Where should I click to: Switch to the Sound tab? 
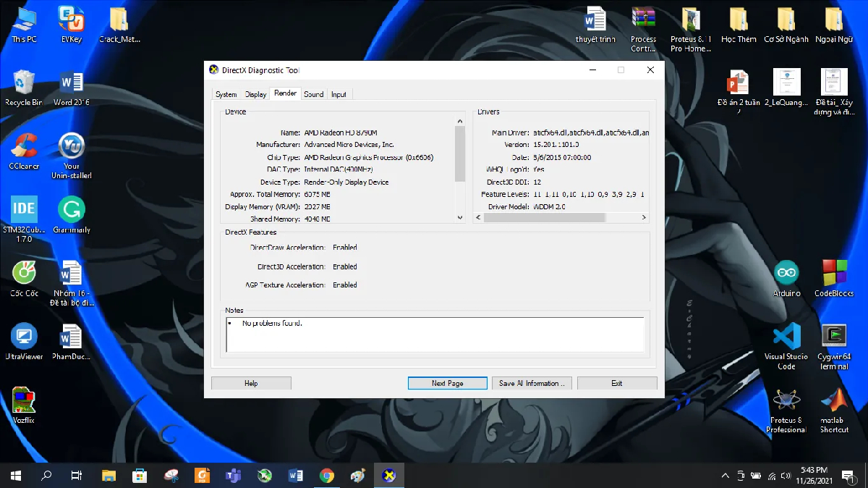click(x=314, y=94)
